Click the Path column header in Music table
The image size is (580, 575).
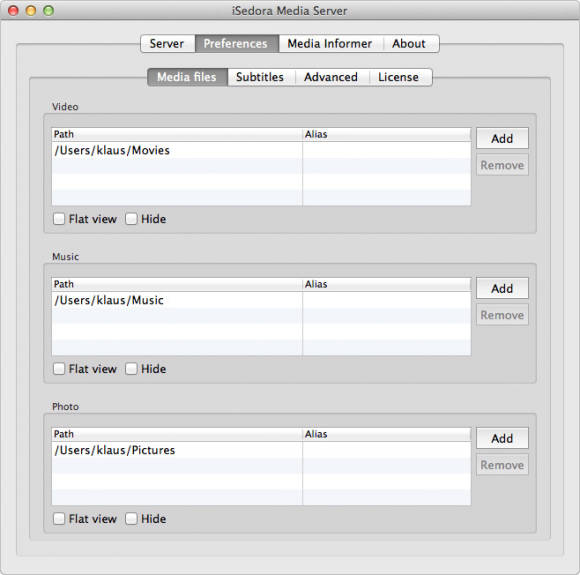pos(177,284)
